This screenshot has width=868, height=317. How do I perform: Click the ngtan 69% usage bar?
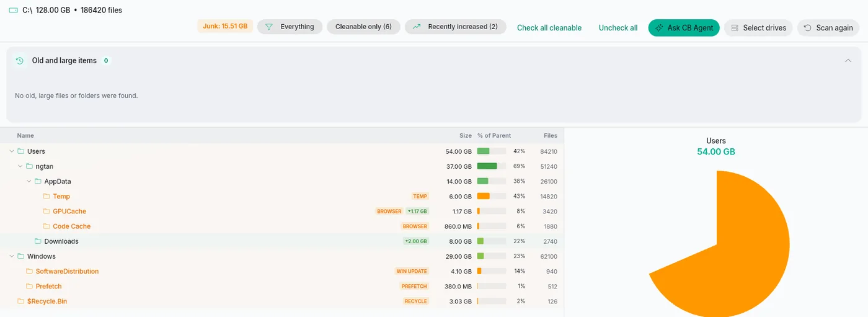492,166
